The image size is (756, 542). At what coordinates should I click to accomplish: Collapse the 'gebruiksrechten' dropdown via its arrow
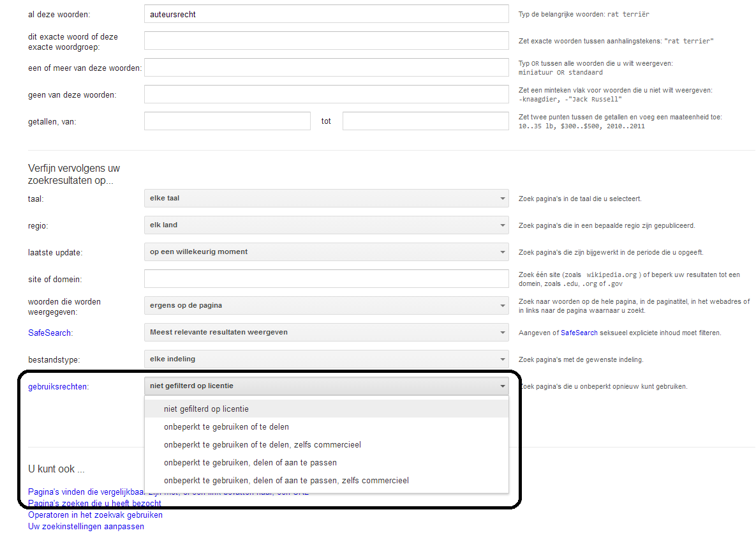(x=503, y=386)
